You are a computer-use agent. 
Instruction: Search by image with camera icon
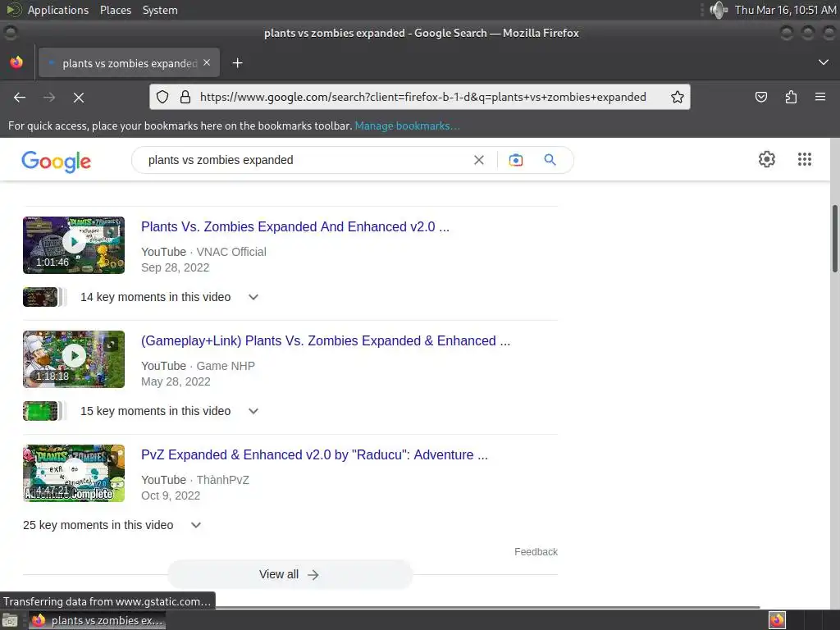click(515, 160)
